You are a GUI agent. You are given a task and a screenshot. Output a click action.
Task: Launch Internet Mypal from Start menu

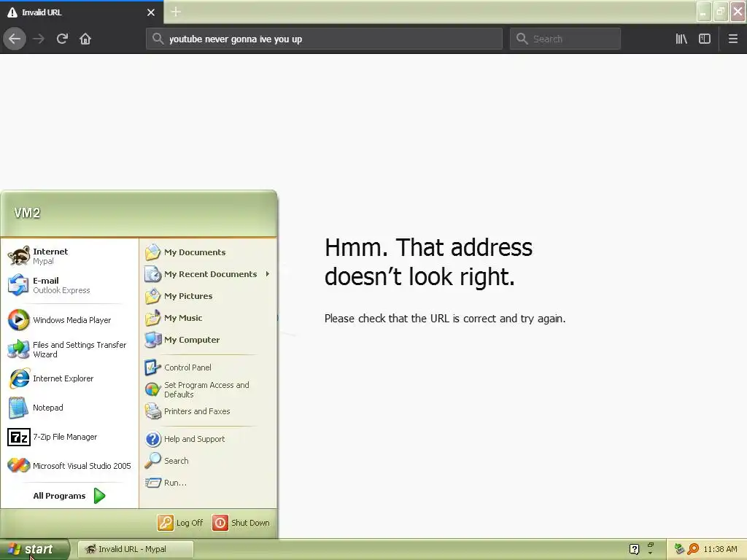(x=69, y=256)
